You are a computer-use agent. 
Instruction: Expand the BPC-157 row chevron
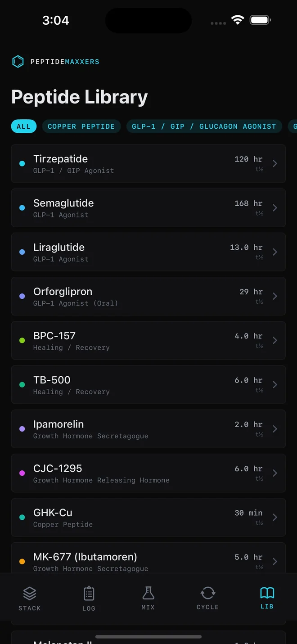tap(275, 340)
